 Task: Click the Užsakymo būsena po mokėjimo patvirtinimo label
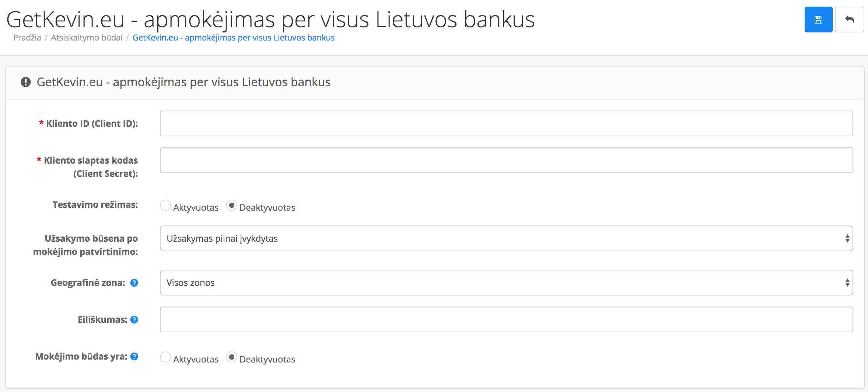click(85, 245)
